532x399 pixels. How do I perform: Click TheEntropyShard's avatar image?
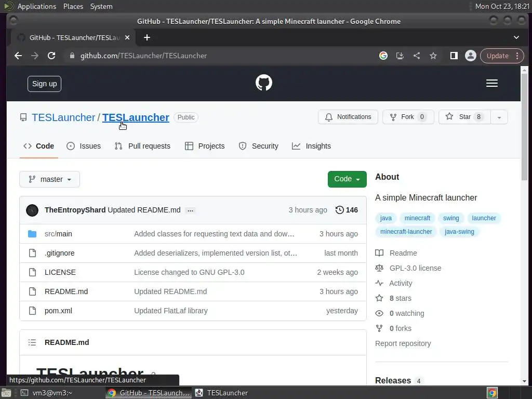[x=32, y=210]
